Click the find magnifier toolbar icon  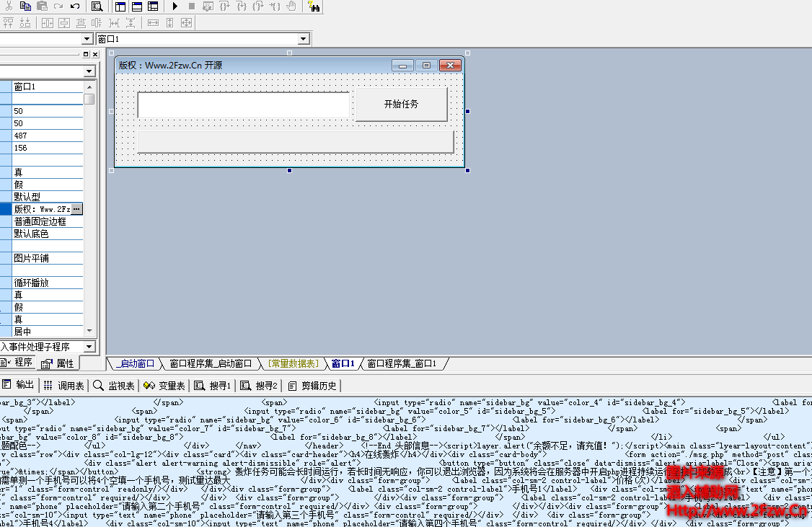(x=97, y=6)
